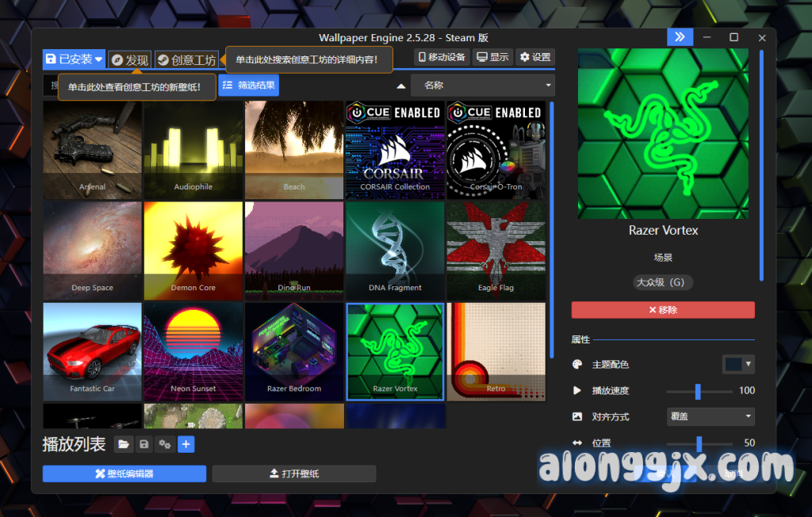Toggle ascending sort arrow beside 名称
The height and width of the screenshot is (517, 812).
401,86
